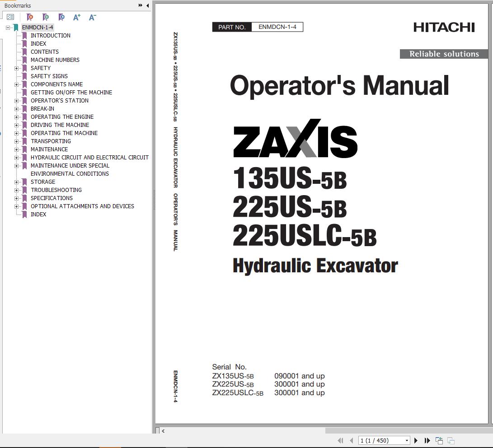Jump to the last page

(x=427, y=440)
